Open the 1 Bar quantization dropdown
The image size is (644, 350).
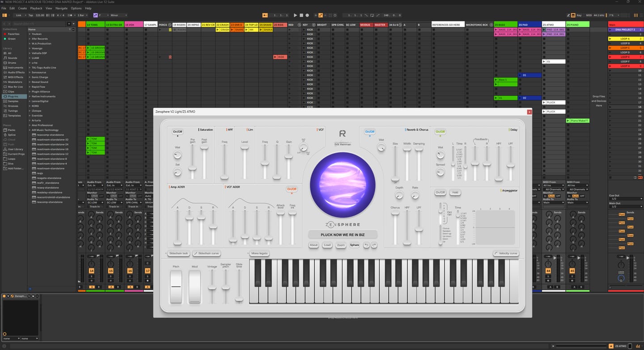tap(83, 15)
